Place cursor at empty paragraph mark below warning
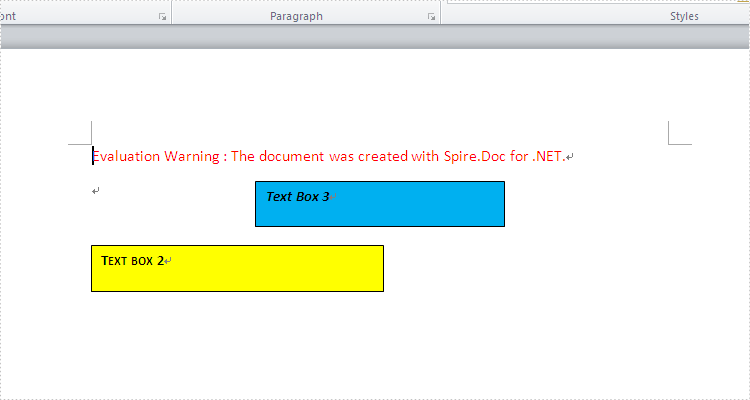The image size is (750, 400). tap(96, 191)
